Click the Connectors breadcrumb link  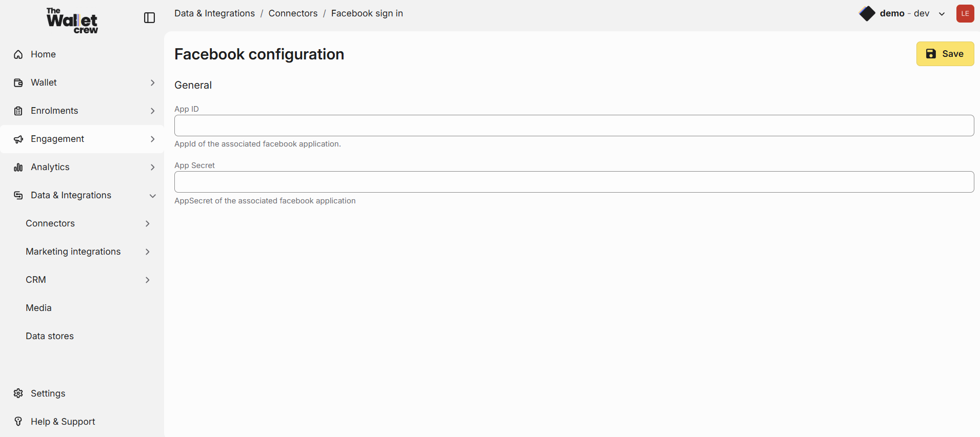(x=293, y=13)
